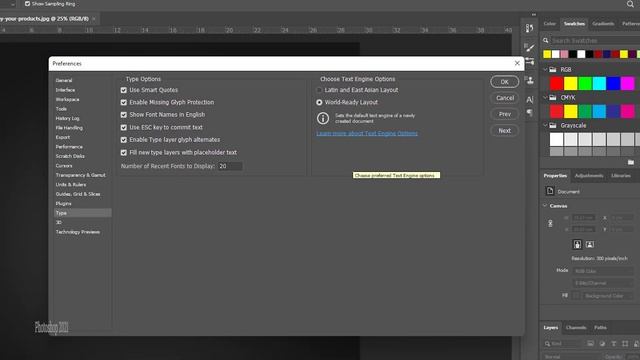Filter layers by shape layers icon

click(625, 344)
